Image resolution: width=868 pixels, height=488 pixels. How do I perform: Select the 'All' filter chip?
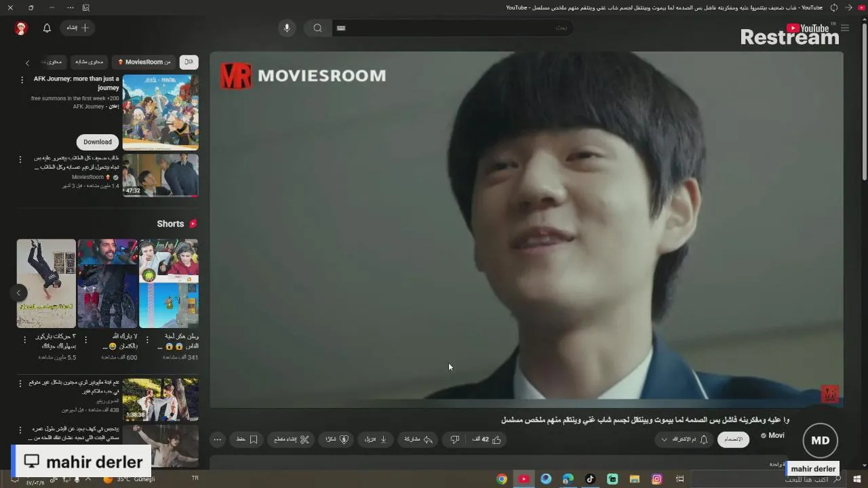tap(189, 62)
